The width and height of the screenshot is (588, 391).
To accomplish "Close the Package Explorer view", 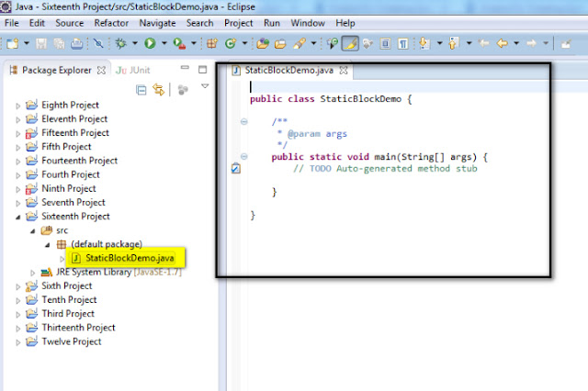I will (x=101, y=71).
